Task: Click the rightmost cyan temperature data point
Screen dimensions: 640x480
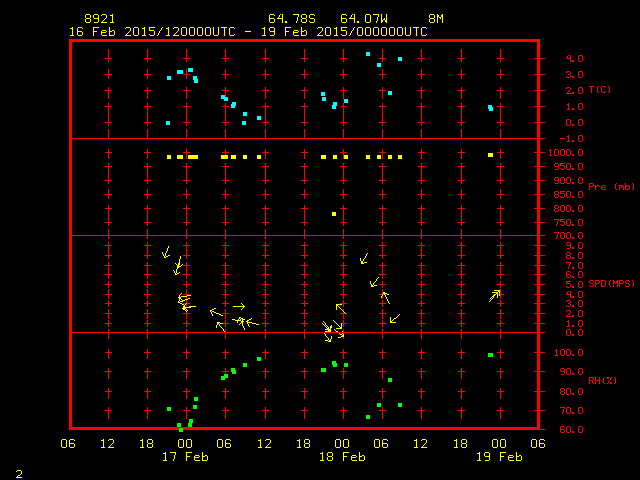Action: (491, 108)
